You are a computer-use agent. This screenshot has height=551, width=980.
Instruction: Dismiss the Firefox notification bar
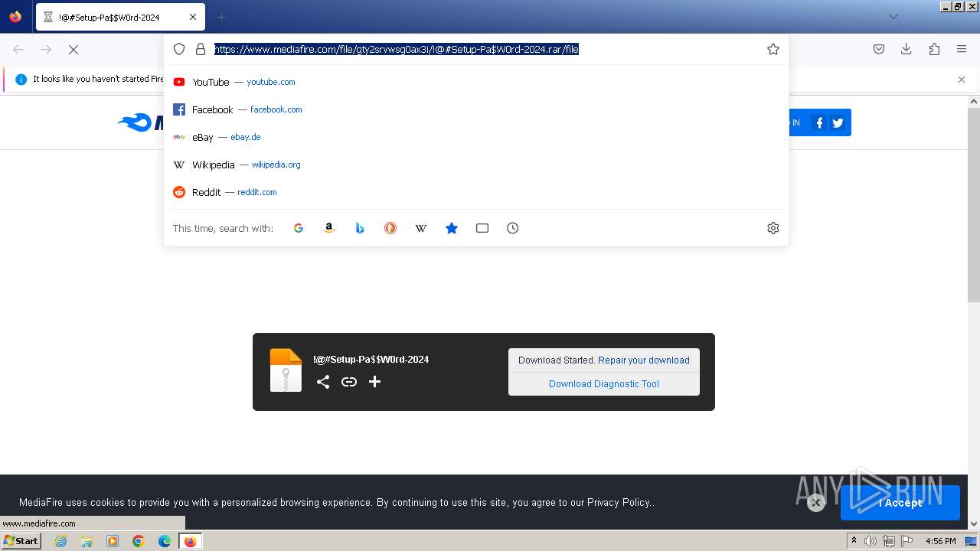962,80
